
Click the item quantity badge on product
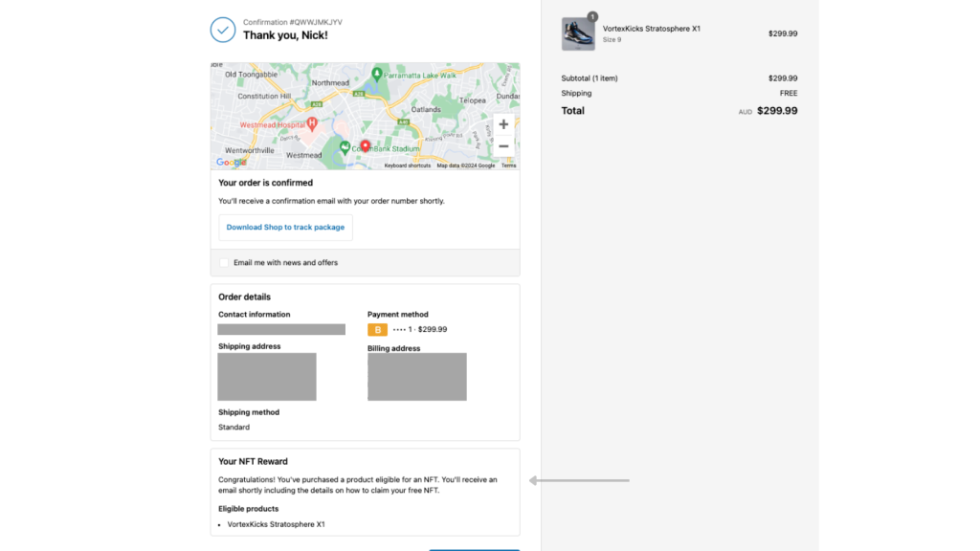592,17
